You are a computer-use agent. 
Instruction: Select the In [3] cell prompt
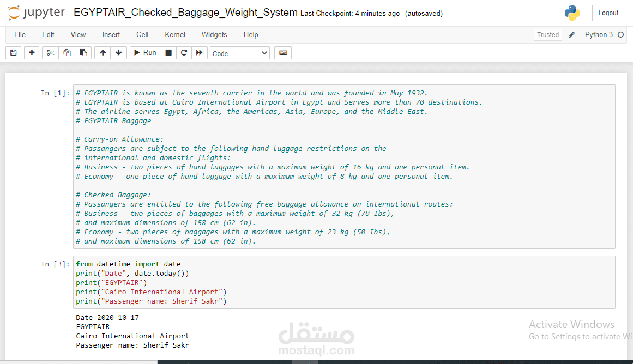(55, 264)
